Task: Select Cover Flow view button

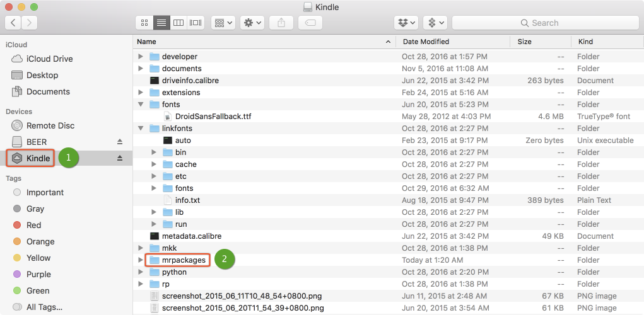Action: [196, 23]
